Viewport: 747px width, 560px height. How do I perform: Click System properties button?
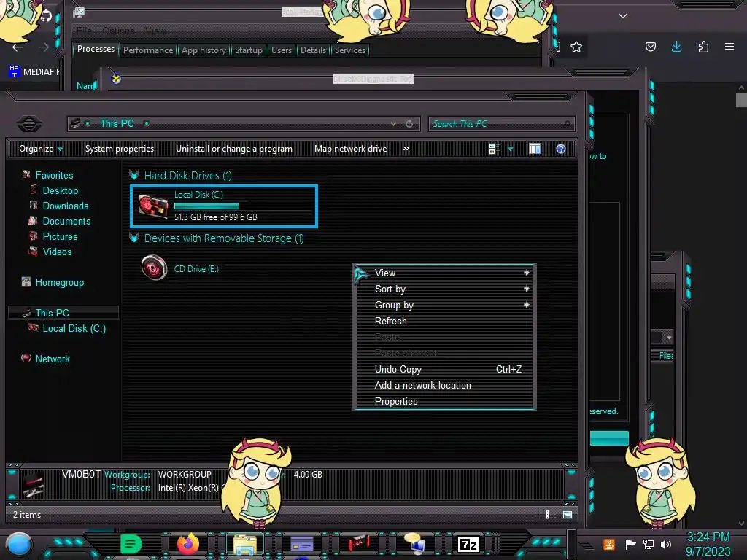coord(120,149)
